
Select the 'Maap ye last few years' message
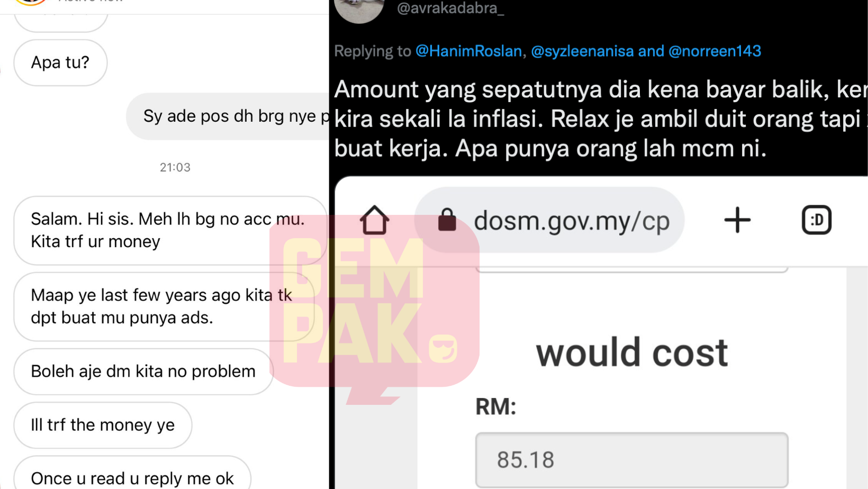coord(164,306)
